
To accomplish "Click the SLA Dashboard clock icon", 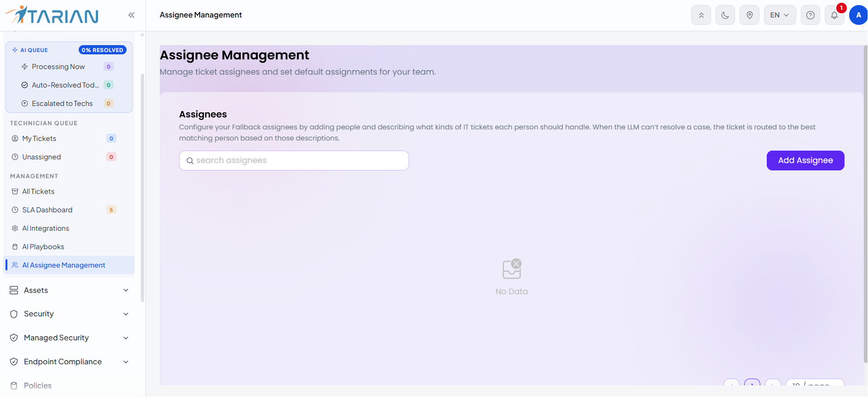I will point(15,210).
